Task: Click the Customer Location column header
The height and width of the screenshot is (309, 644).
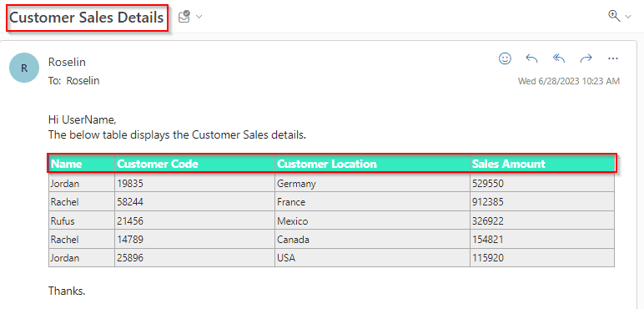Action: (373, 164)
